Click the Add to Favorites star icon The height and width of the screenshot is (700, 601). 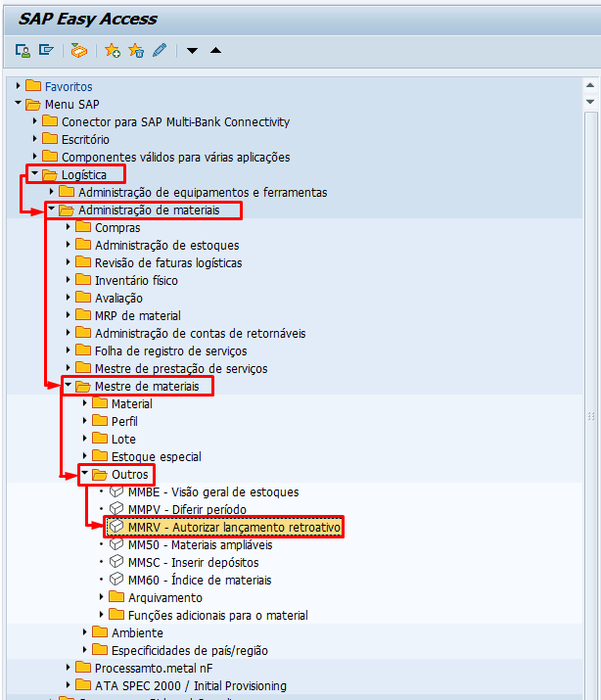point(113,51)
